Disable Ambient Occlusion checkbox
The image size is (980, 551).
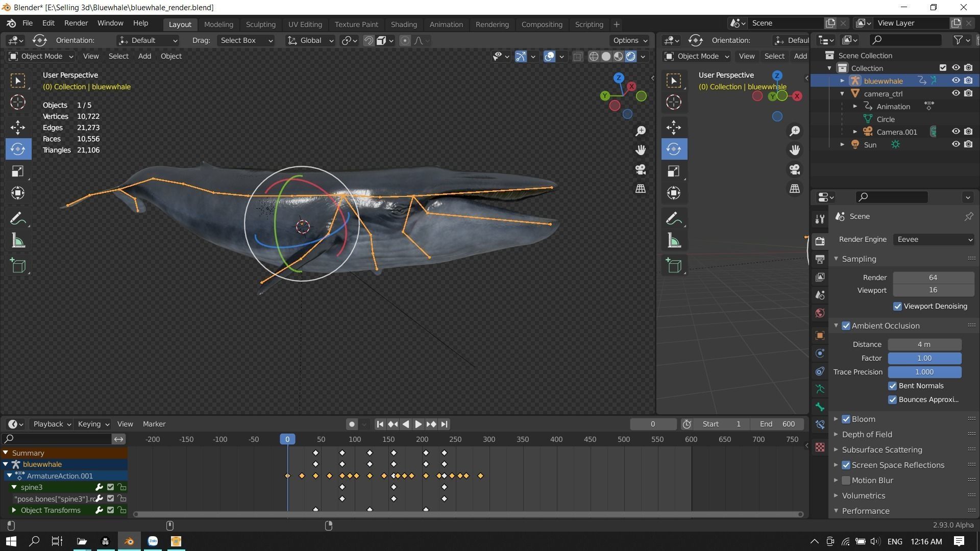[846, 326]
